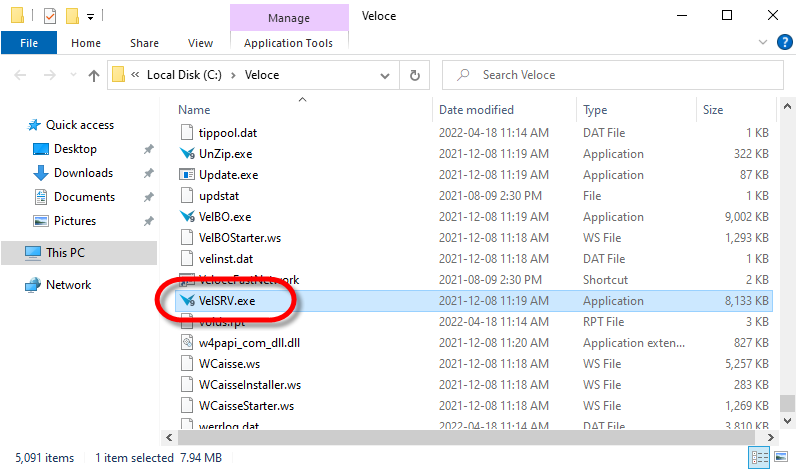Sort files by Date modified column
797x470 pixels.
[x=476, y=110]
